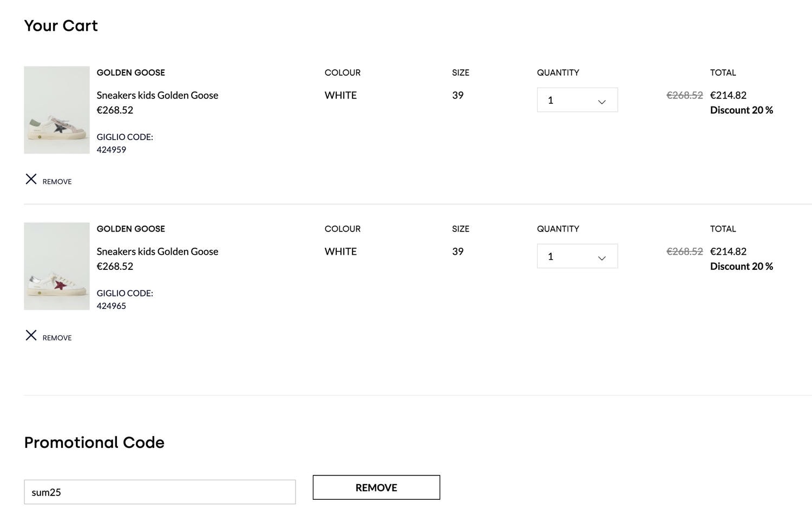Click 'Discount 20 %' for item 424959
This screenshot has width=812, height=529.
click(742, 110)
